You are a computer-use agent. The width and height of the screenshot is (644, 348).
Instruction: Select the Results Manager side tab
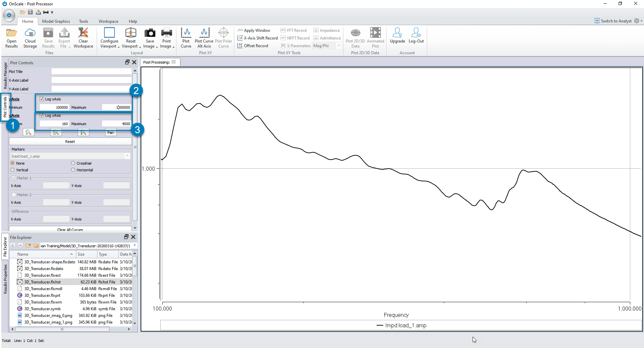[x=5, y=75]
